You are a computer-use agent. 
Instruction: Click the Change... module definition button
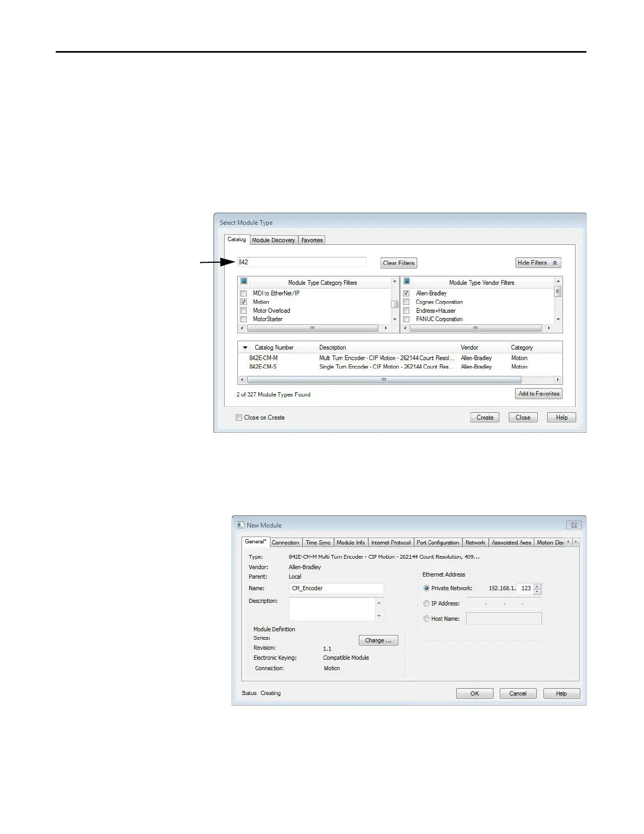click(x=378, y=640)
